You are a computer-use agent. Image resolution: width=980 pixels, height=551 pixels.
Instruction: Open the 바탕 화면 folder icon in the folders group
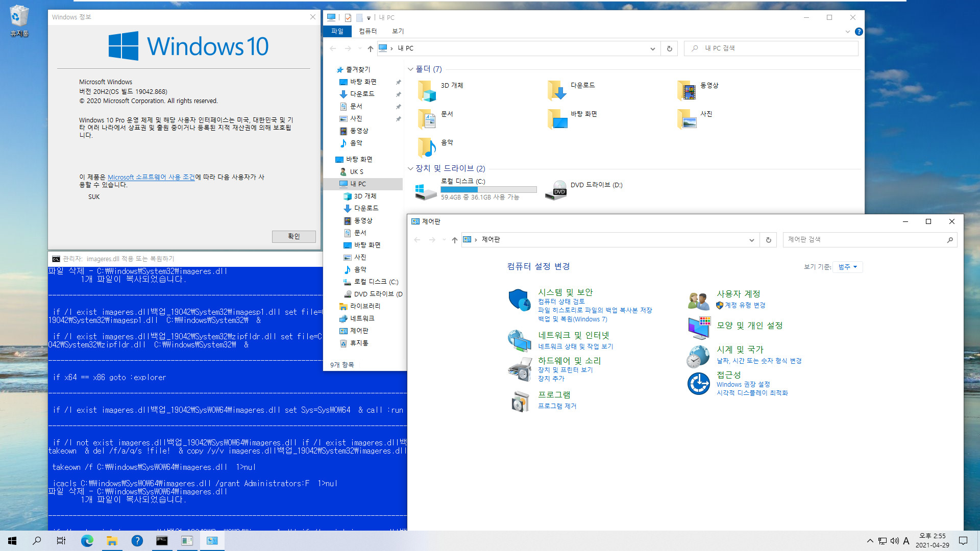pos(557,119)
